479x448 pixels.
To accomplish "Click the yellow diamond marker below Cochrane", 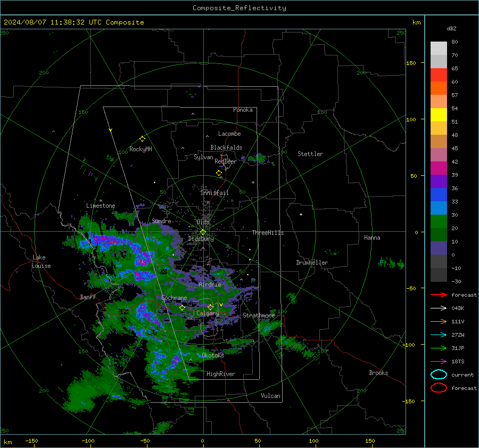I will [x=183, y=308].
